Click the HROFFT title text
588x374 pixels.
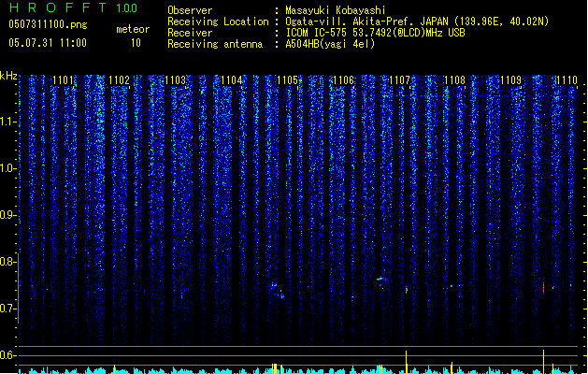58,7
